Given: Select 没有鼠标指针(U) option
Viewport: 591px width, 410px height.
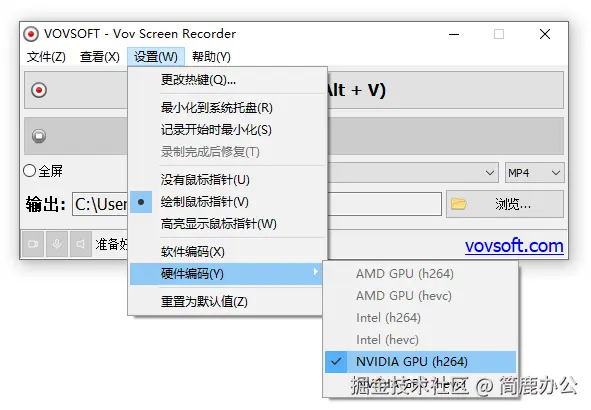Looking at the screenshot, I should click(x=228, y=180).
